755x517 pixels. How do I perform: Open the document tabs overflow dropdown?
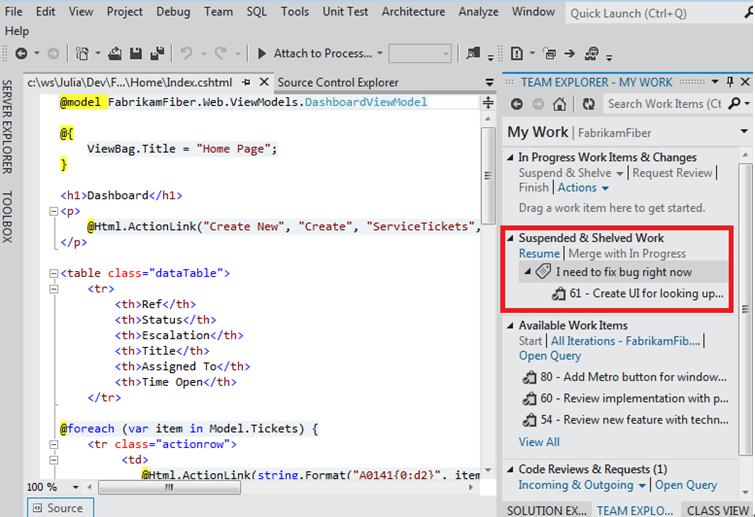[489, 82]
